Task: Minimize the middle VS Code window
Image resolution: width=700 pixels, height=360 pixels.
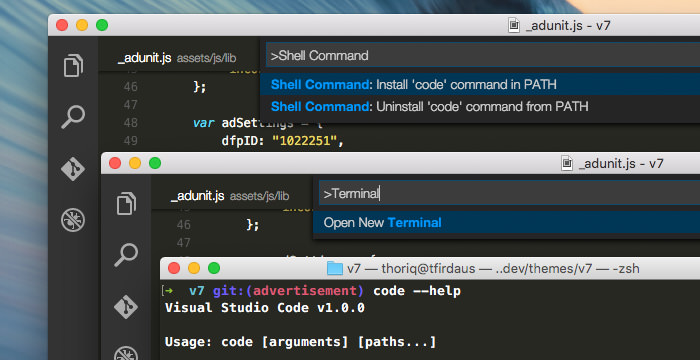Action: coord(135,163)
